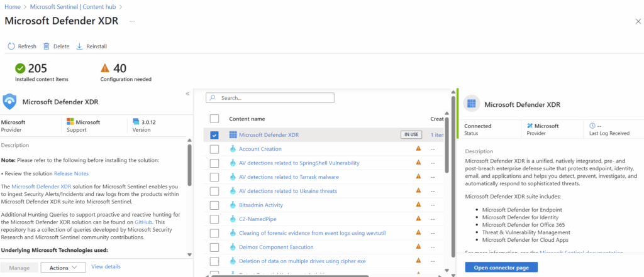Open the Actions dropdown

pos(64,268)
